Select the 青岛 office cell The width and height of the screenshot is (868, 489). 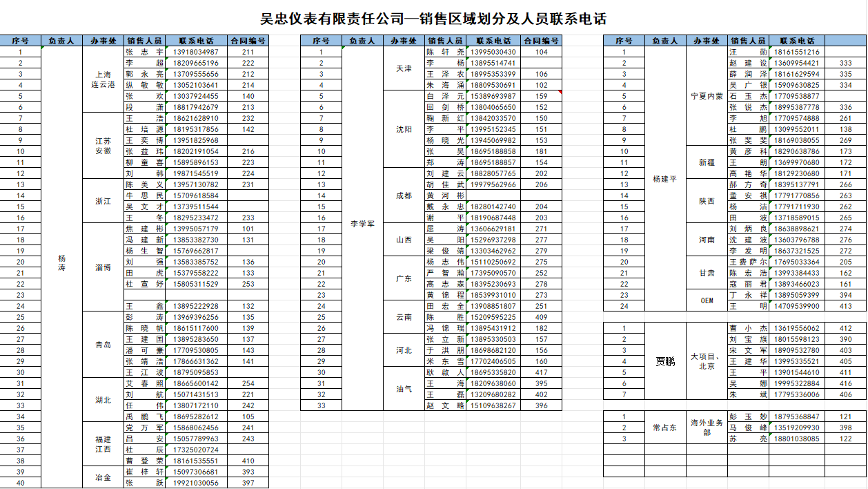103,345
